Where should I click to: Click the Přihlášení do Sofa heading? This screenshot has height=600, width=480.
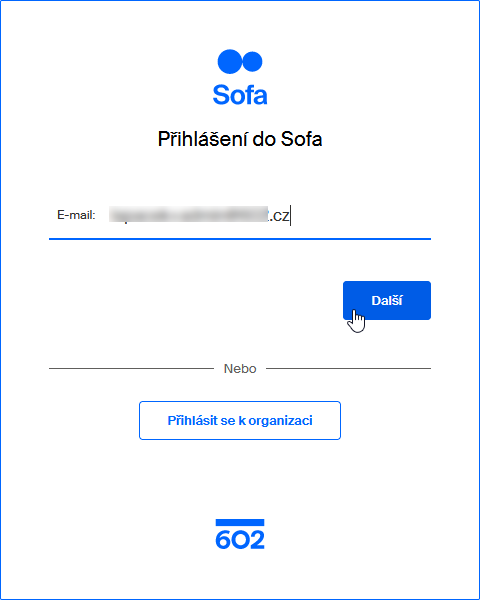coord(240,139)
